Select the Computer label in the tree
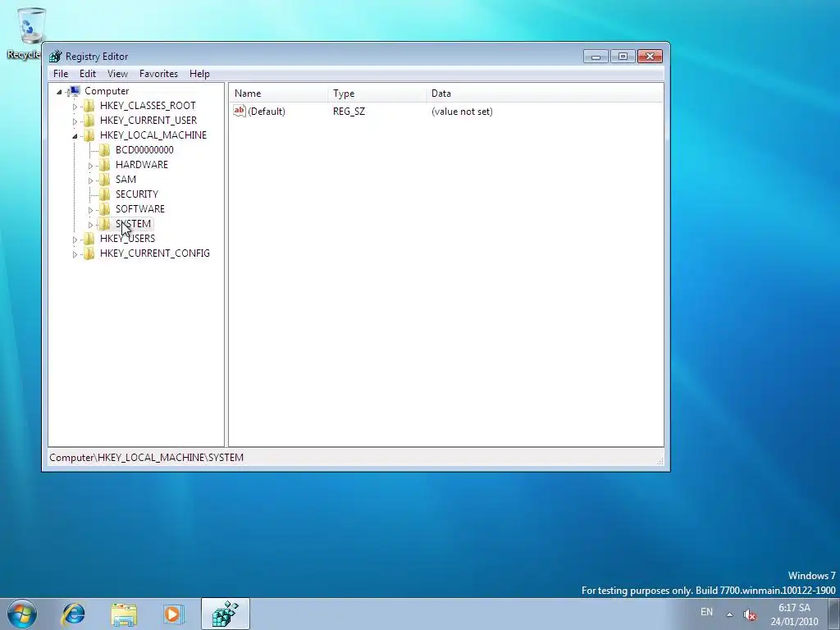Image resolution: width=840 pixels, height=630 pixels. coord(107,91)
